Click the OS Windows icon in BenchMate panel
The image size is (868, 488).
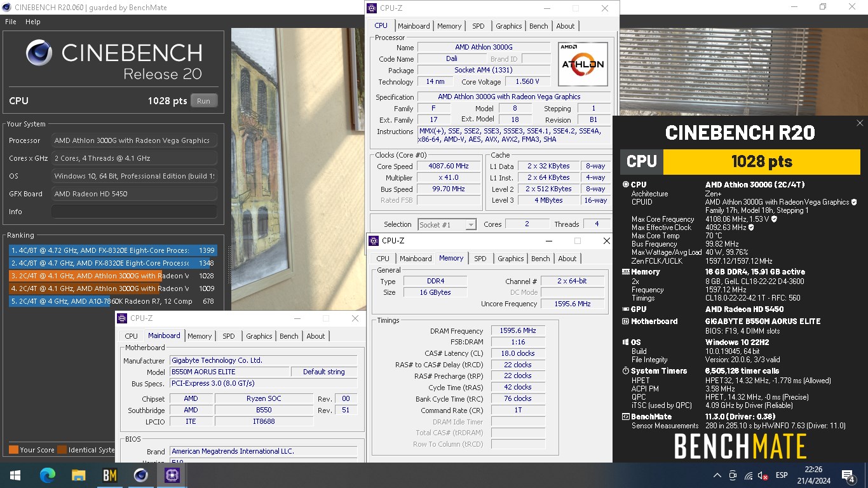pyautogui.click(x=625, y=342)
